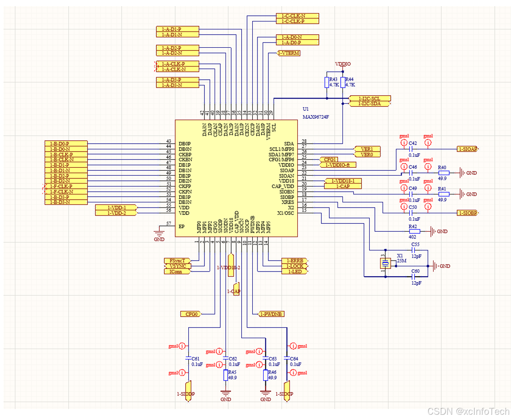Select the X1 25M crystal symbol
The width and height of the screenshot is (511, 420).
pyautogui.click(x=385, y=263)
